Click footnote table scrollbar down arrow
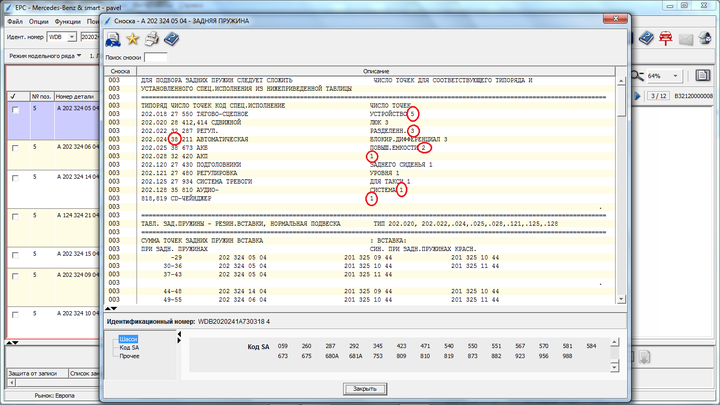720x405 pixels. (621, 299)
